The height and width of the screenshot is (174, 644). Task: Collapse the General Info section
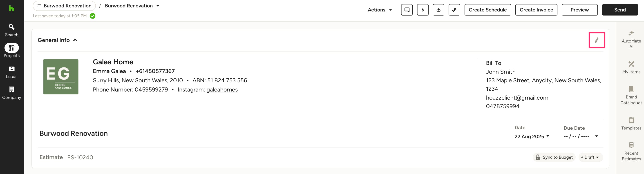75,40
